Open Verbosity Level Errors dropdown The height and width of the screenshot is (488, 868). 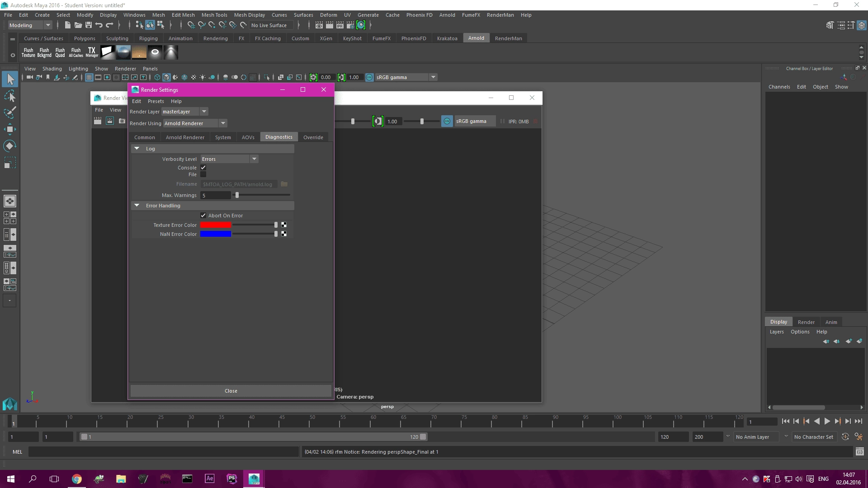(x=229, y=159)
